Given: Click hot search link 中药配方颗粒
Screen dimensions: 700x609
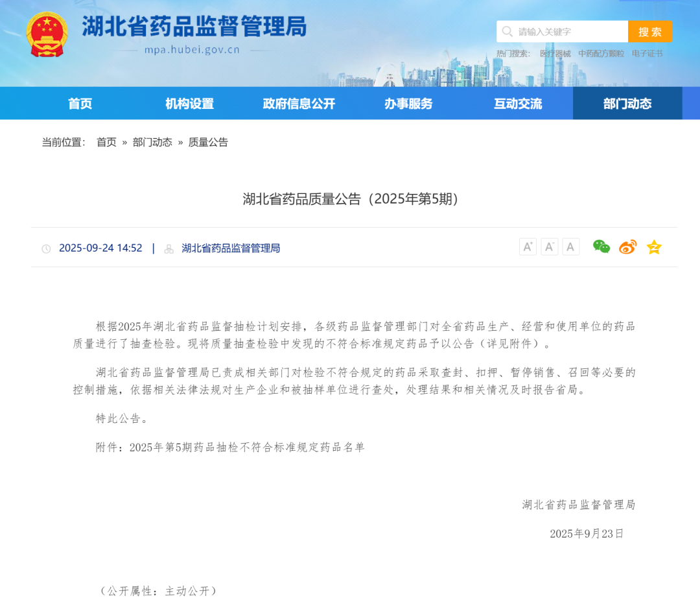Looking at the screenshot, I should [601, 54].
